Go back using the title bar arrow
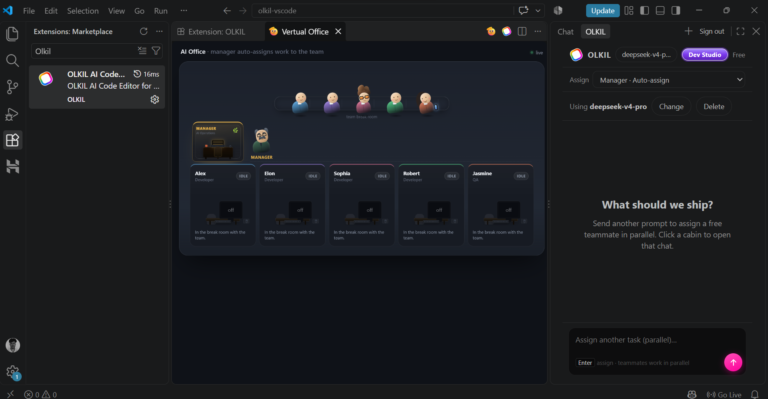The image size is (768, 399). pyautogui.click(x=227, y=10)
